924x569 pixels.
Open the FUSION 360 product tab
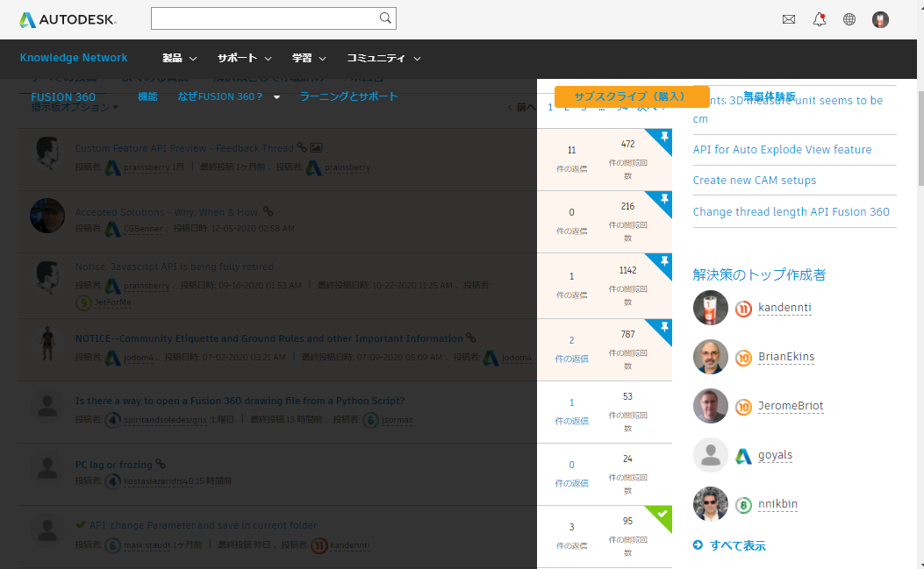point(63,96)
